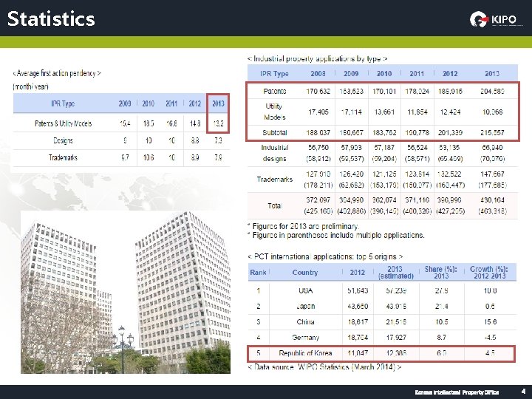Click the 'Country' column header
This screenshot has width=532, height=399.
(305, 273)
